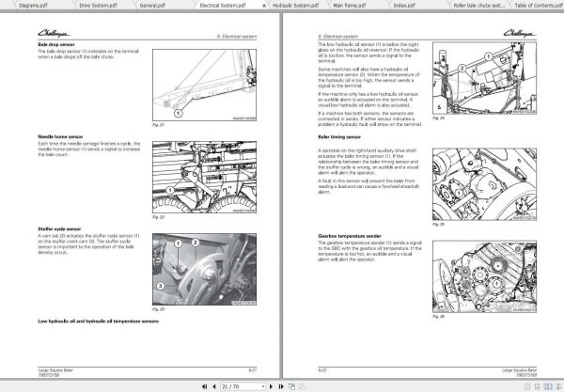The height and width of the screenshot is (392, 564).
Task: Click the 'Low hydraulic oil and hydraulic oil temperature sensors' heading
Action: point(98,321)
